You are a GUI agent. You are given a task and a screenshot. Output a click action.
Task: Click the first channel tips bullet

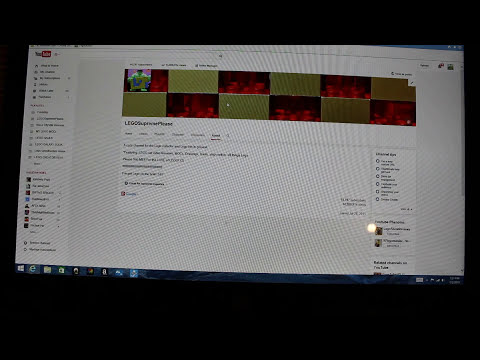(x=378, y=161)
